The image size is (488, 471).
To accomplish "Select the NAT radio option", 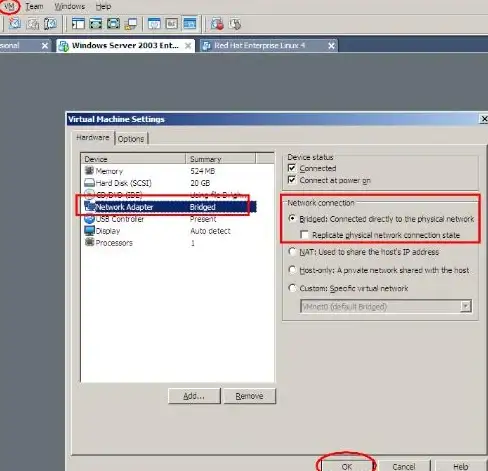I will pyautogui.click(x=292, y=252).
